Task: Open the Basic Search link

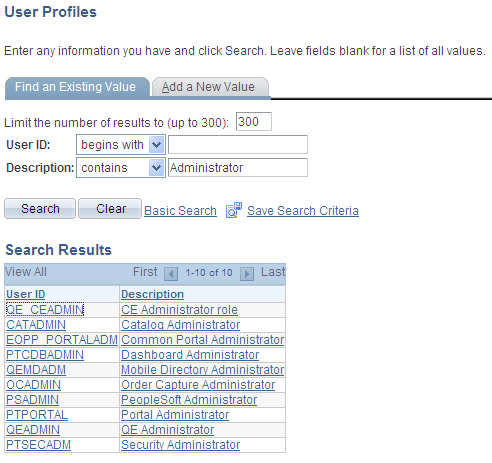Action: pos(180,211)
